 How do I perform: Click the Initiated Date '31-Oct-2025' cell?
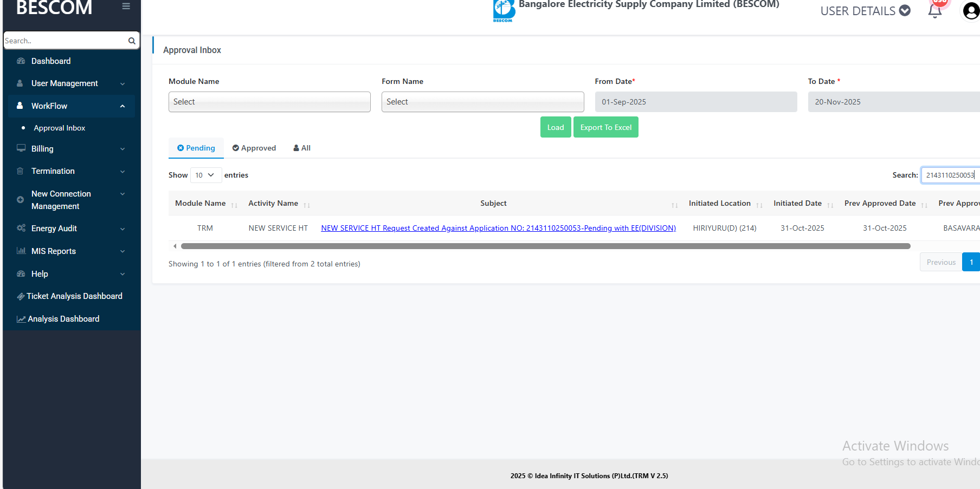pyautogui.click(x=802, y=228)
